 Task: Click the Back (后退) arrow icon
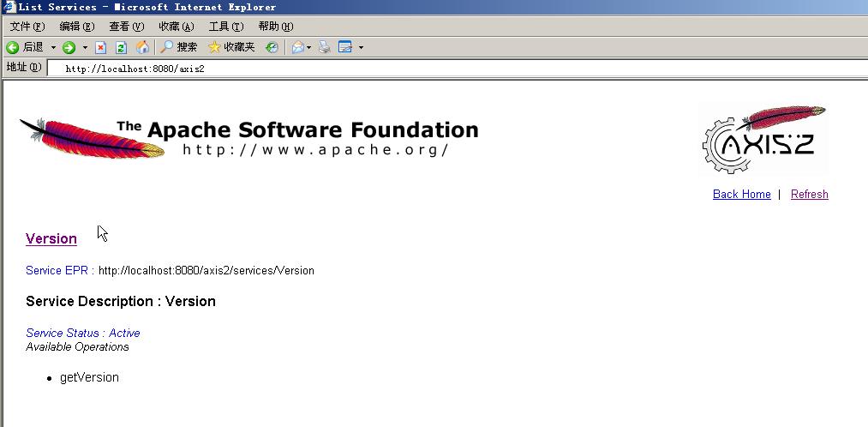[x=12, y=48]
